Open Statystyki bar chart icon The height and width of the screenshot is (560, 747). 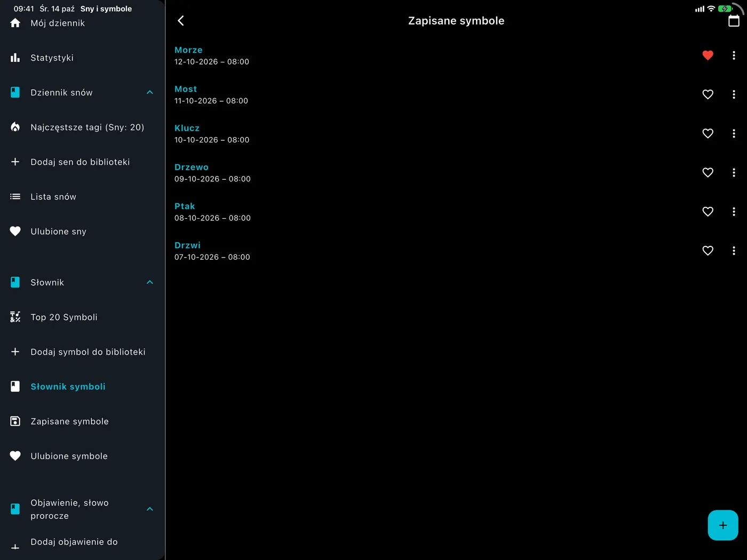[x=15, y=58]
